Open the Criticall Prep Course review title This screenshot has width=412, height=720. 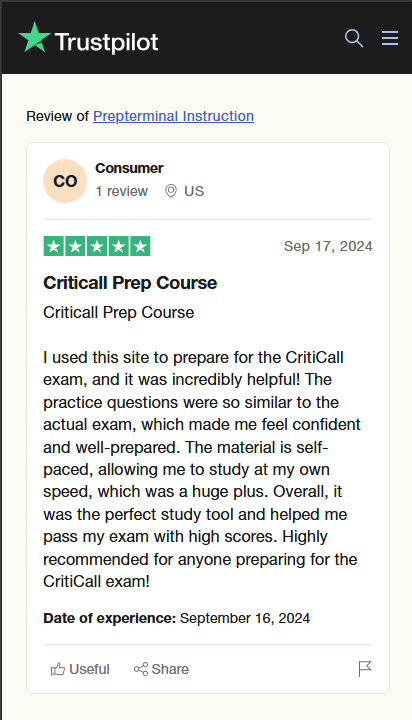130,283
